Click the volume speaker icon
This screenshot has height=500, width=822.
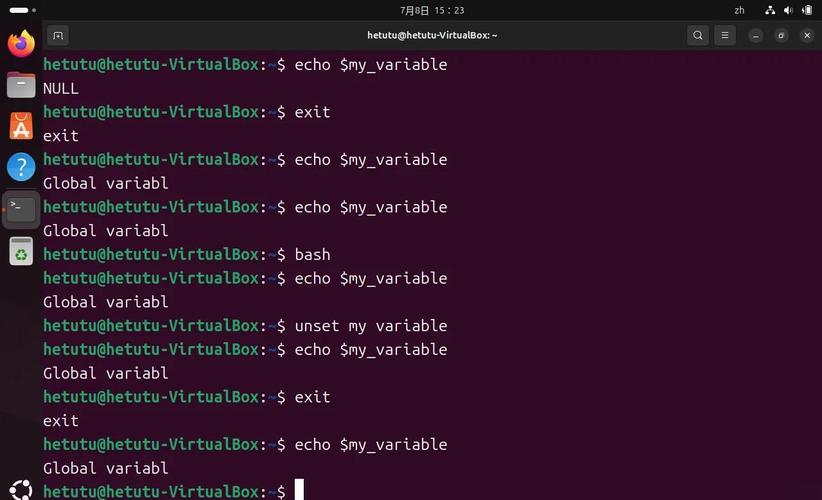pyautogui.click(x=788, y=10)
